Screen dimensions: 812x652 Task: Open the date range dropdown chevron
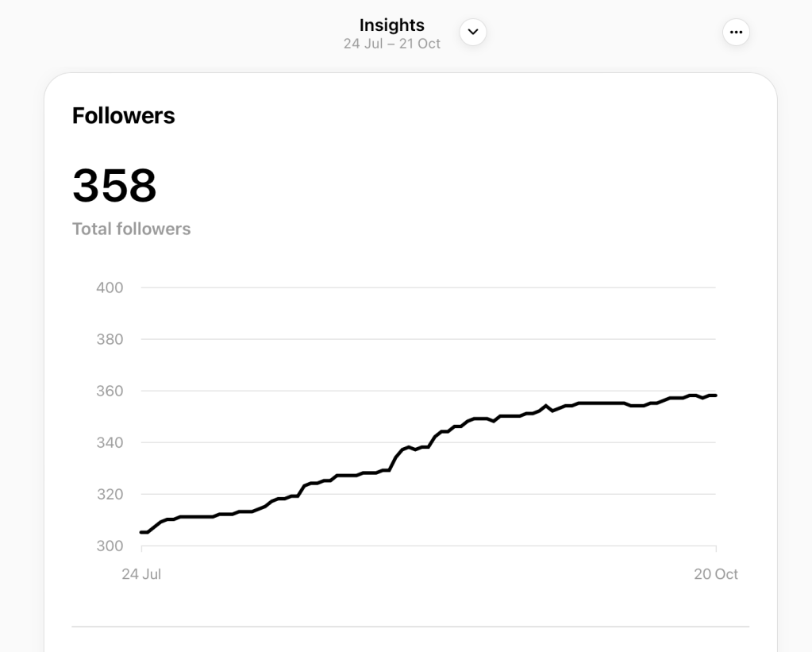473,33
